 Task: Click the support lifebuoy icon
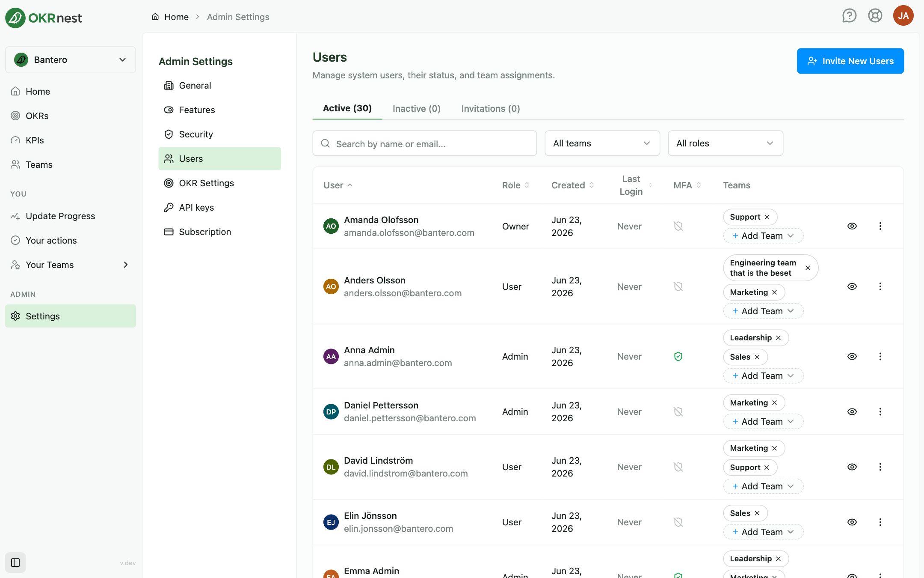click(875, 16)
